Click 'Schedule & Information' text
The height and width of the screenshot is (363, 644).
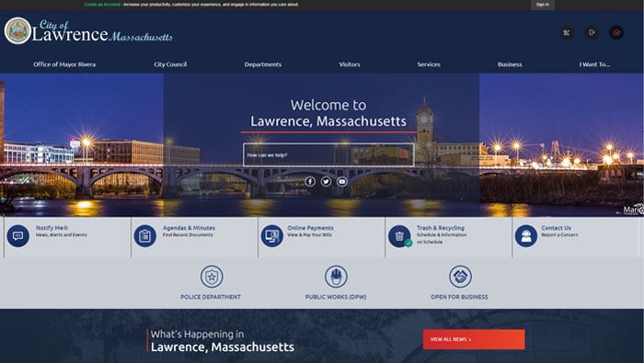coord(442,235)
